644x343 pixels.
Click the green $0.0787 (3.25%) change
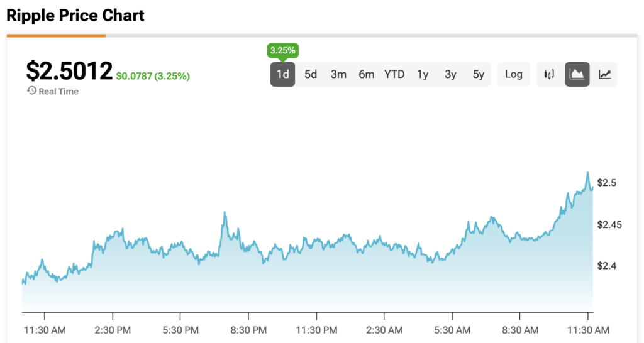click(x=153, y=76)
